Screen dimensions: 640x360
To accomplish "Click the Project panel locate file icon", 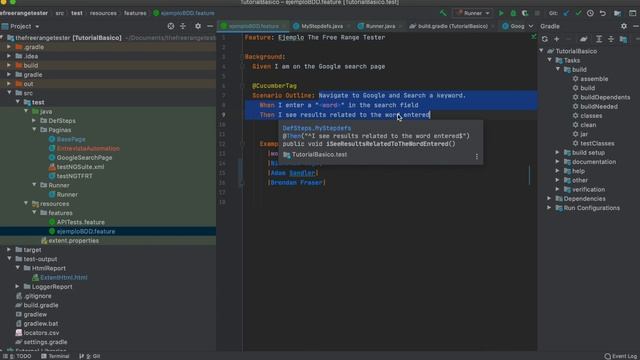I will coord(171,26).
